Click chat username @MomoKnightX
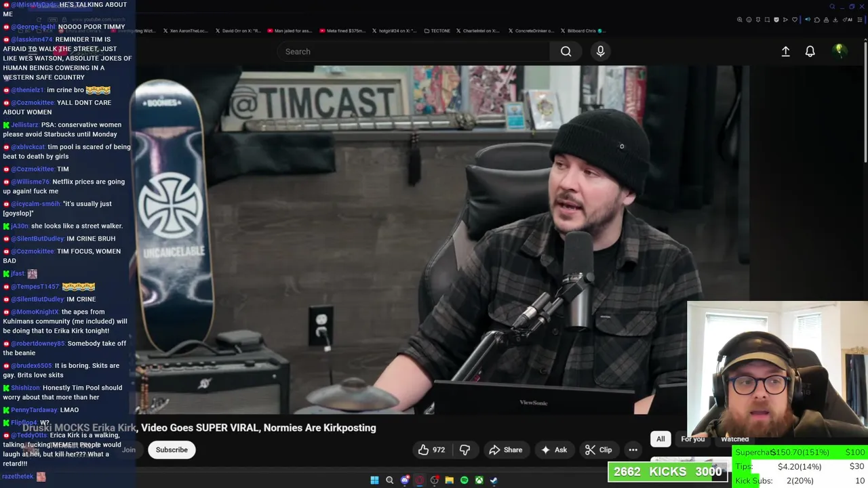This screenshot has height=488, width=868. point(35,312)
